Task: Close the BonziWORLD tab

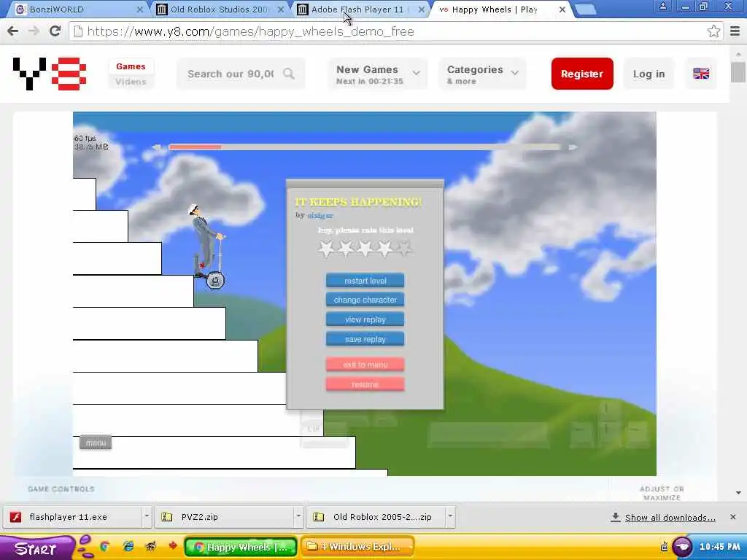Action: (x=139, y=9)
